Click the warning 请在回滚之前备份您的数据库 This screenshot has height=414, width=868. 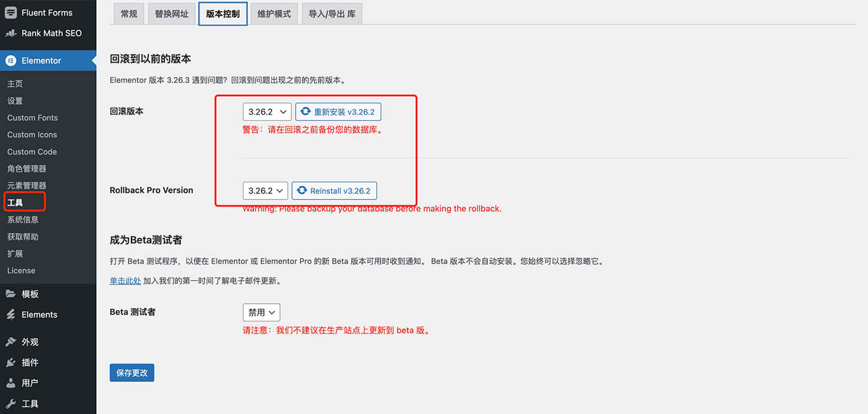(x=312, y=130)
